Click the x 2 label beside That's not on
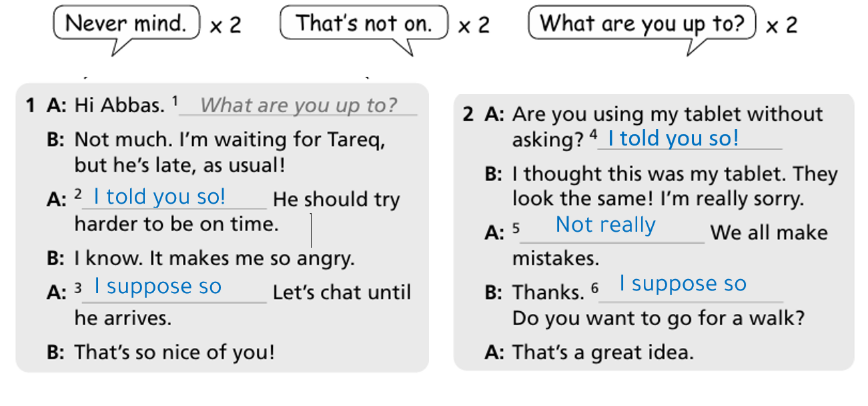The width and height of the screenshot is (868, 406). tap(474, 26)
